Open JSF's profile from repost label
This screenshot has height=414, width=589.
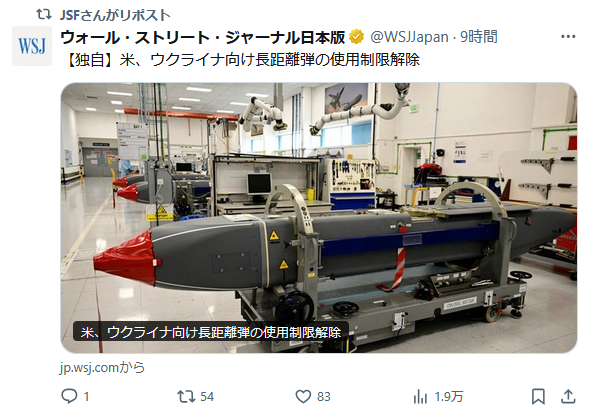(115, 15)
